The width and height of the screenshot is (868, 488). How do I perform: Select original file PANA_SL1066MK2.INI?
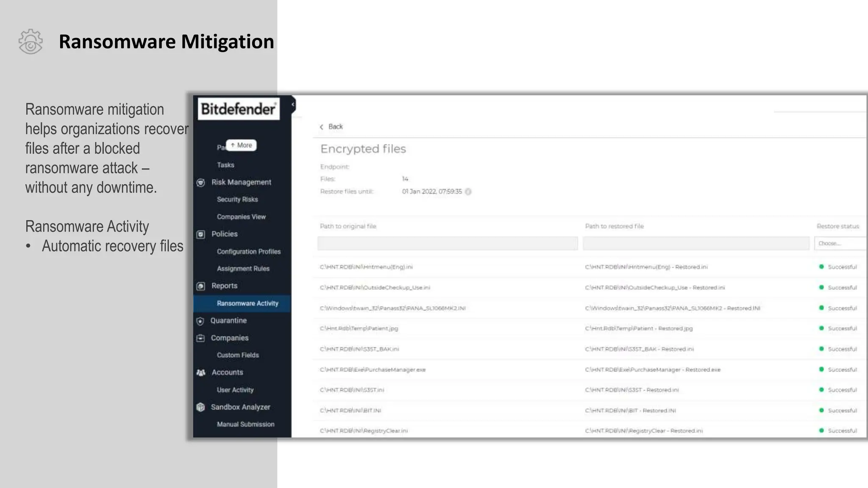pyautogui.click(x=393, y=308)
